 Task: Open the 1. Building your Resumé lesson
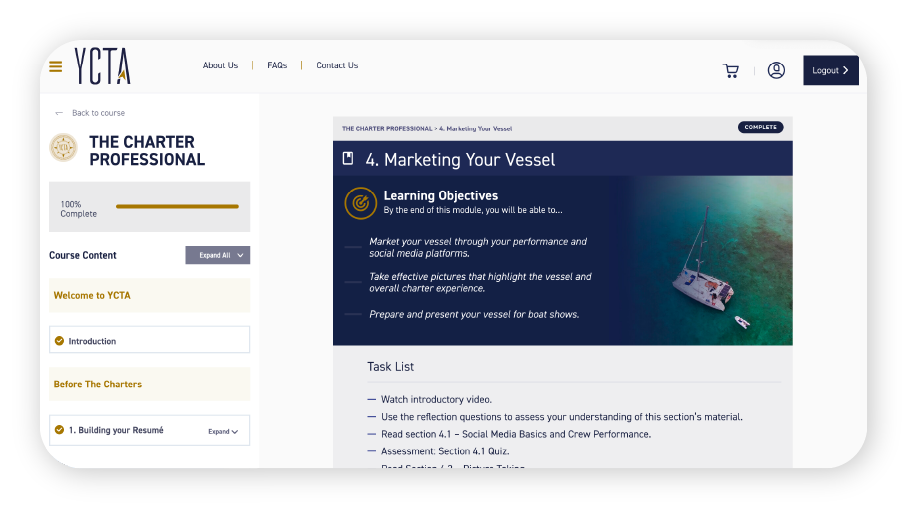(x=150, y=430)
